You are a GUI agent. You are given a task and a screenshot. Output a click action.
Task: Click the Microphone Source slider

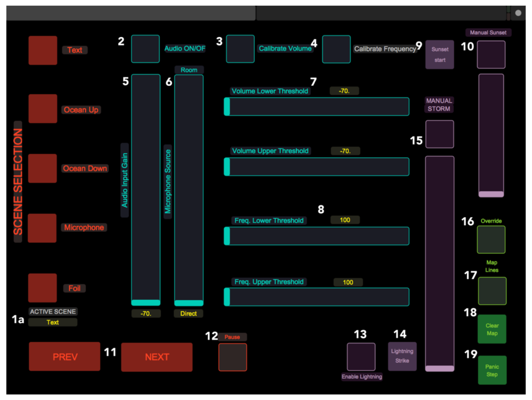coord(189,190)
